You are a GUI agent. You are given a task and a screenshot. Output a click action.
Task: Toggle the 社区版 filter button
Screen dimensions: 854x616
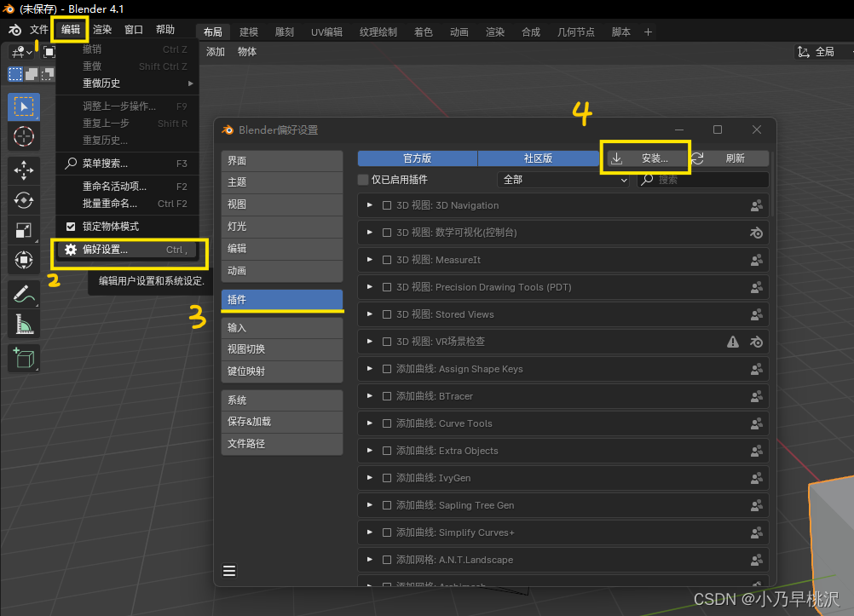coord(538,158)
